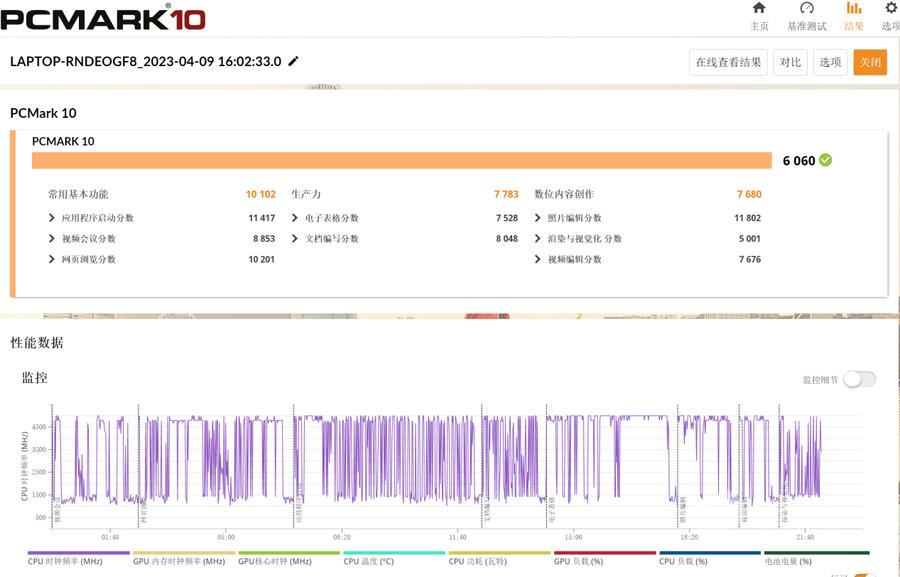This screenshot has height=577, width=900.
Task: Switch to the 结果 results tab
Action: pyautogui.click(x=854, y=9)
